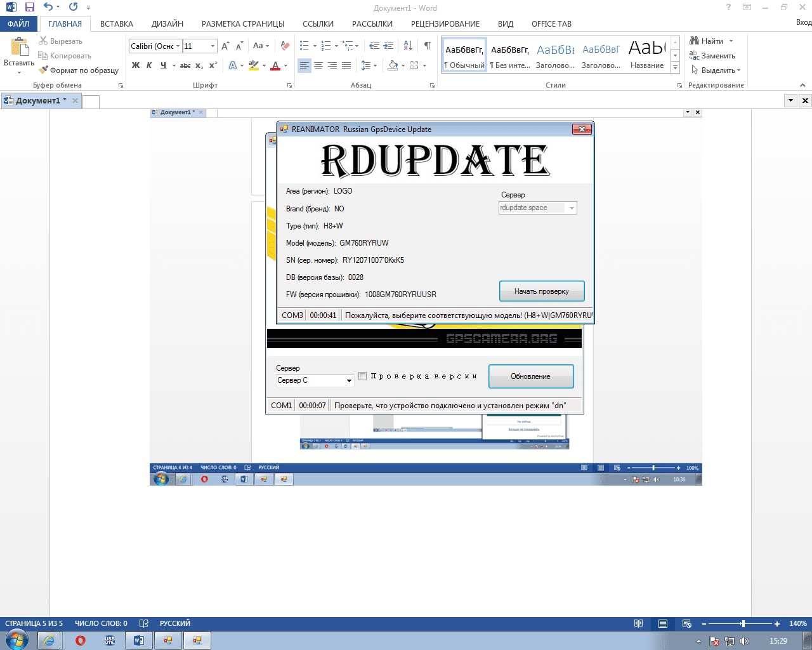Toggle strikethrough text formatting
The height and width of the screenshot is (650, 812).
185,65
